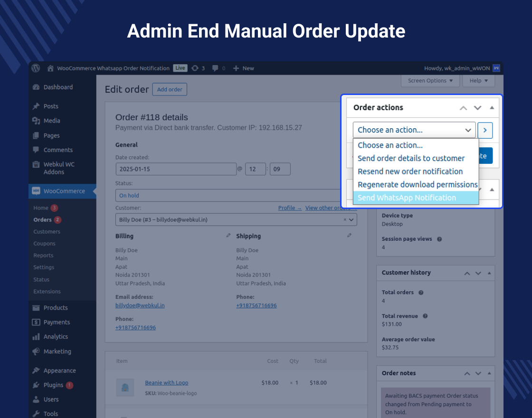Select Resend new order notification option
The image size is (532, 418).
(x=416, y=171)
